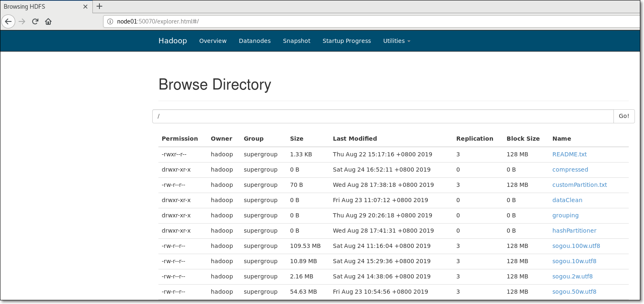View the Snapshot section
This screenshot has height=304, width=644.
click(297, 40)
